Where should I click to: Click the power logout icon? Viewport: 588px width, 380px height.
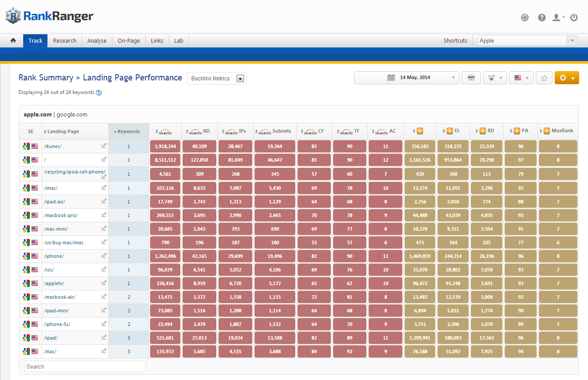pyautogui.click(x=574, y=18)
